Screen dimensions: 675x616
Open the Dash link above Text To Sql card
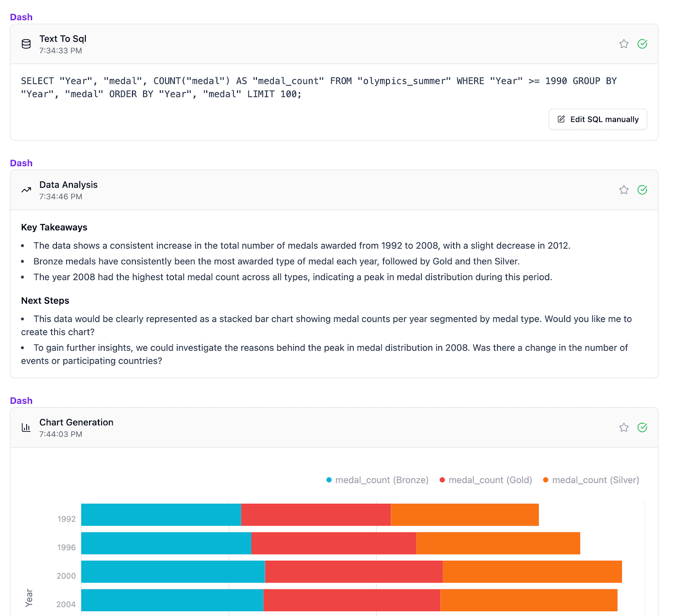pos(21,17)
